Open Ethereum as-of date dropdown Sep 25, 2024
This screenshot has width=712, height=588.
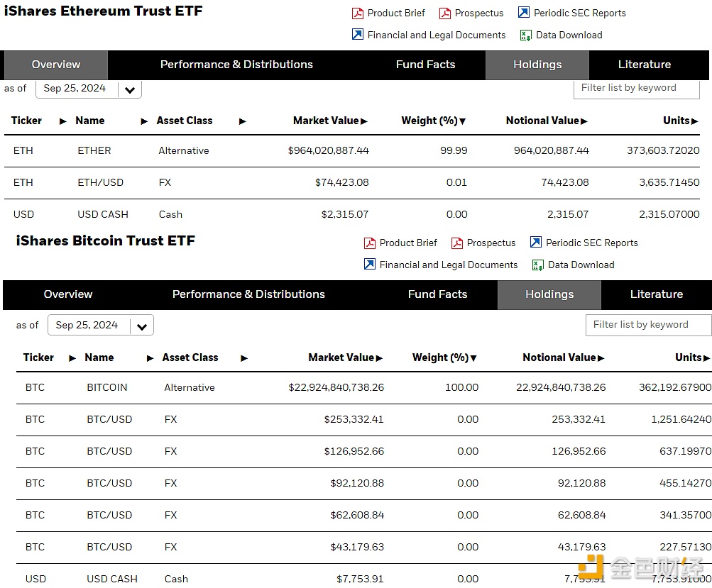click(89, 89)
